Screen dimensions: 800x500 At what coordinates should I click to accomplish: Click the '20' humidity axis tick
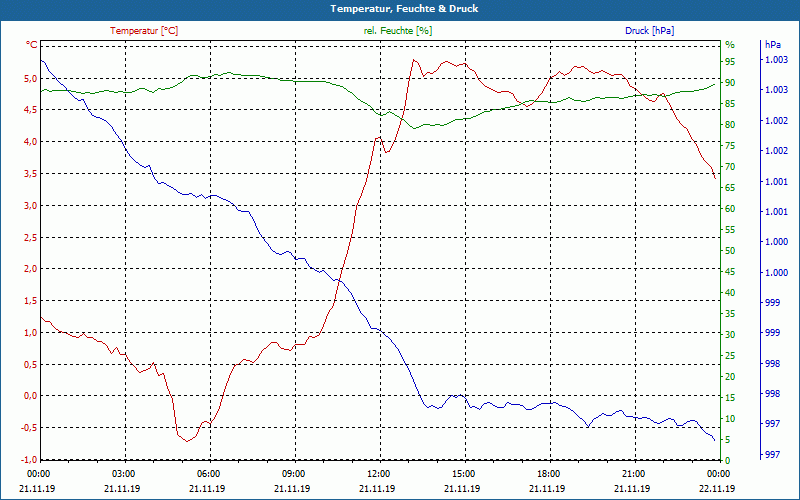pyautogui.click(x=730, y=377)
